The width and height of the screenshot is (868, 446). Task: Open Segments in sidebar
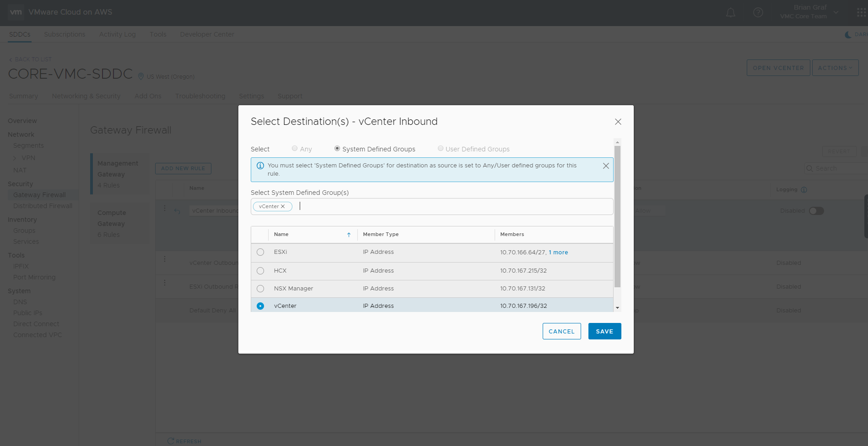click(28, 145)
